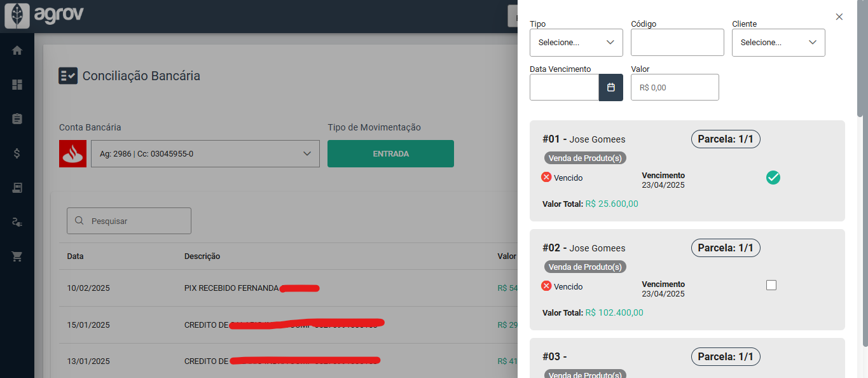Close the side panel with X

[x=839, y=17]
